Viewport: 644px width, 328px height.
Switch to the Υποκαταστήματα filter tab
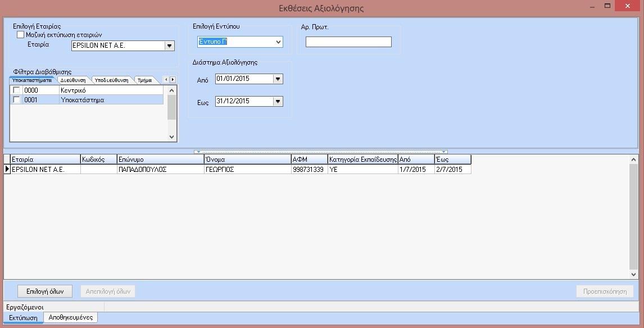[32, 80]
